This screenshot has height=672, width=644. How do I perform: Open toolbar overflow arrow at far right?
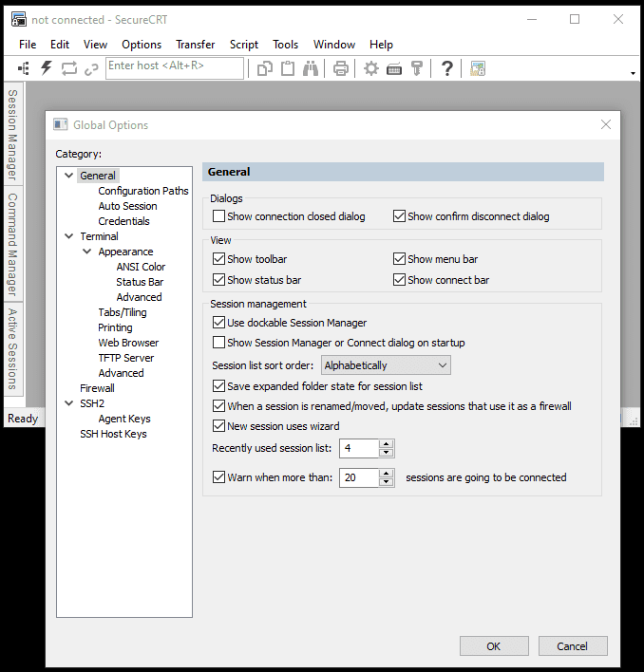tap(633, 73)
